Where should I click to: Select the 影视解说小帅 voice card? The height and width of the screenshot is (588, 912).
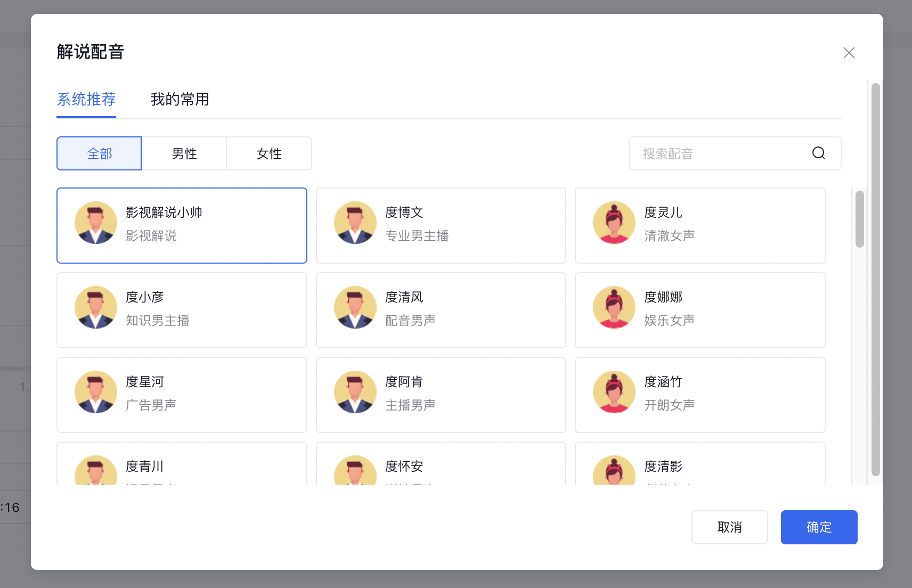coord(182,225)
